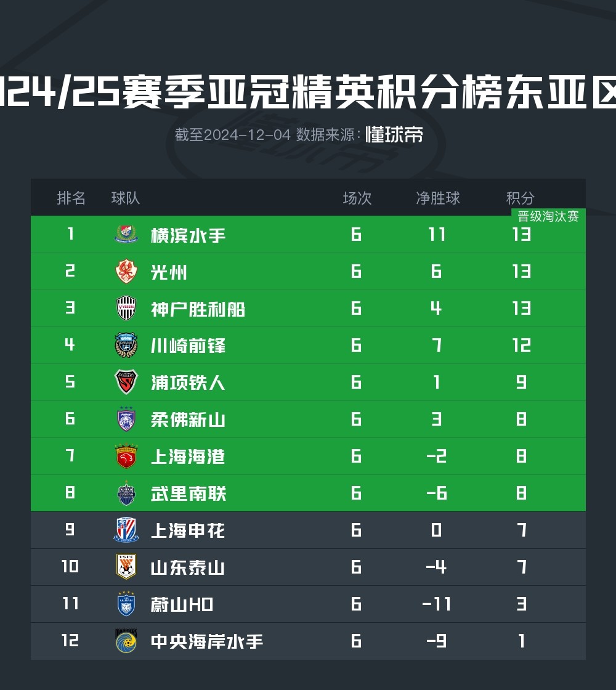Click the 上海申花 team name
This screenshot has height=690, width=616.
(x=188, y=530)
